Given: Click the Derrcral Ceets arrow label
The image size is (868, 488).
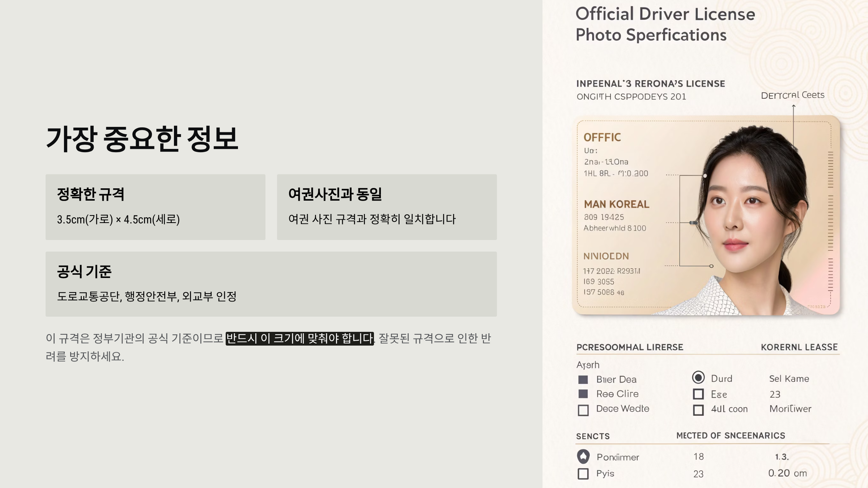Looking at the screenshot, I should click(x=792, y=95).
